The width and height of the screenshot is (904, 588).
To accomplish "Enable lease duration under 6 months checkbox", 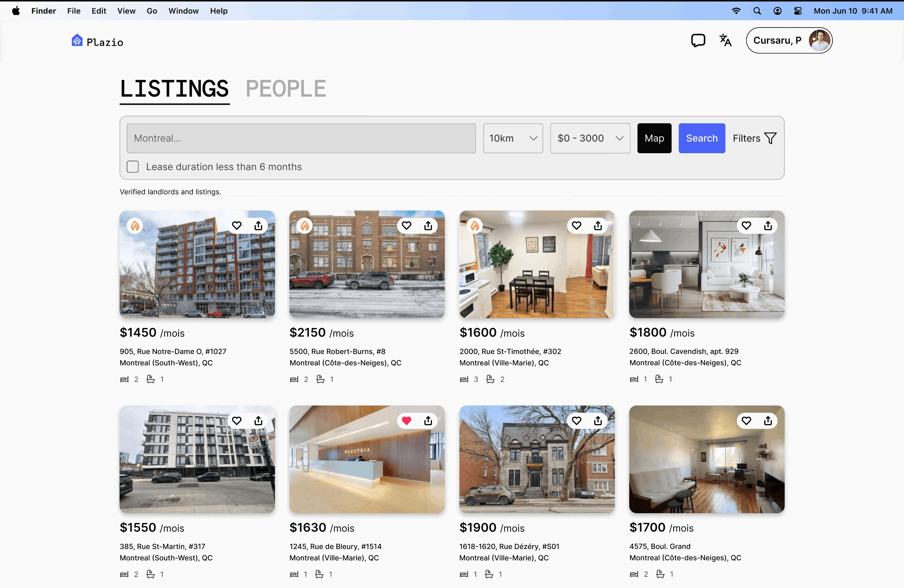I will point(133,167).
